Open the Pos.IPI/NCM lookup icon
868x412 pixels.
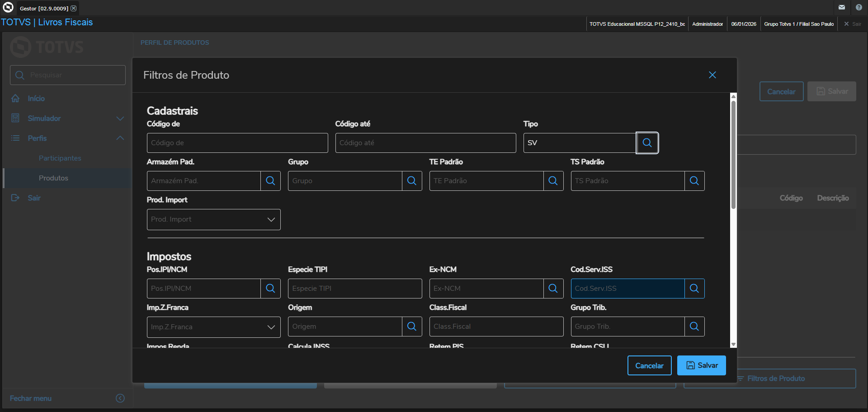pyautogui.click(x=270, y=289)
